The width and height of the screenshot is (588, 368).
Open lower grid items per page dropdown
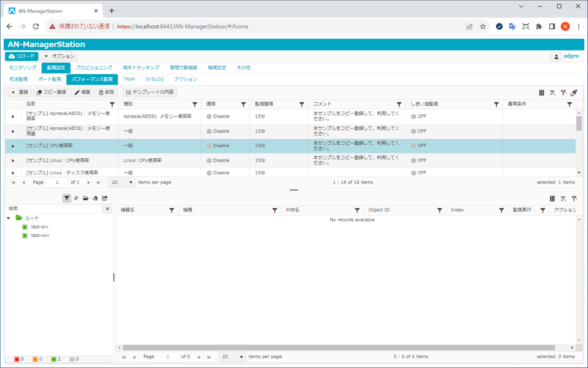[233, 357]
